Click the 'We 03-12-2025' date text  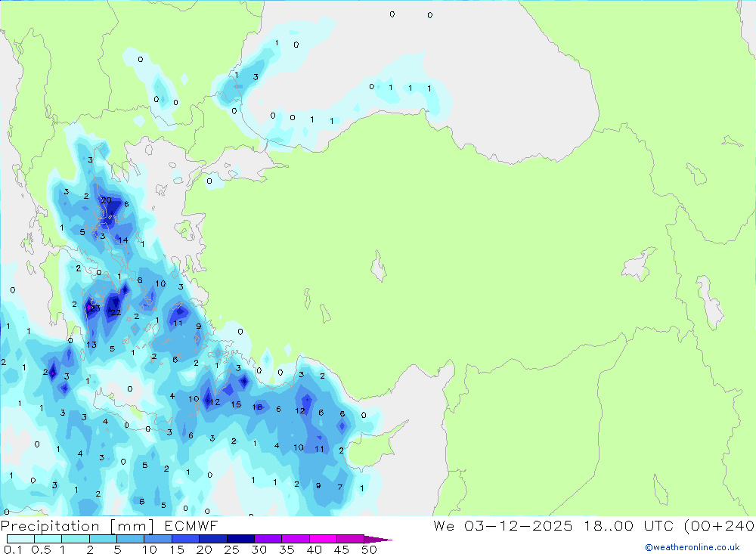pyautogui.click(x=503, y=525)
